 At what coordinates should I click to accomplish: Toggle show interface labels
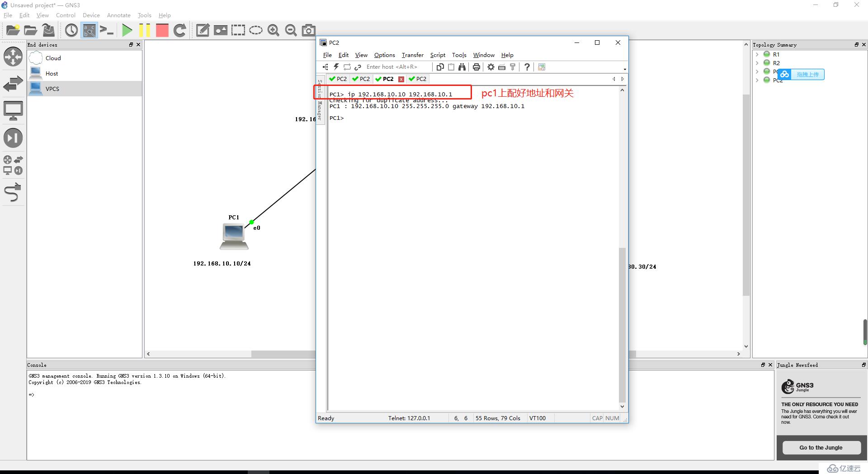[89, 30]
